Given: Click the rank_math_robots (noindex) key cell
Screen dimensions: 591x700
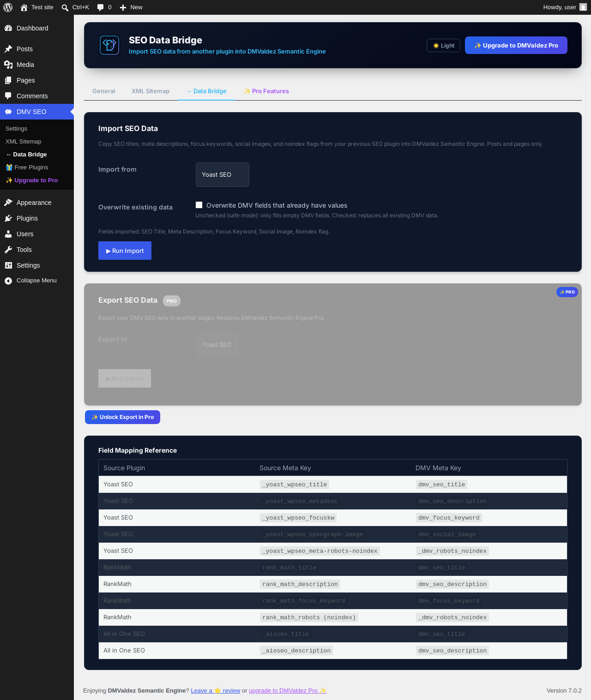Looking at the screenshot, I should point(309,617).
